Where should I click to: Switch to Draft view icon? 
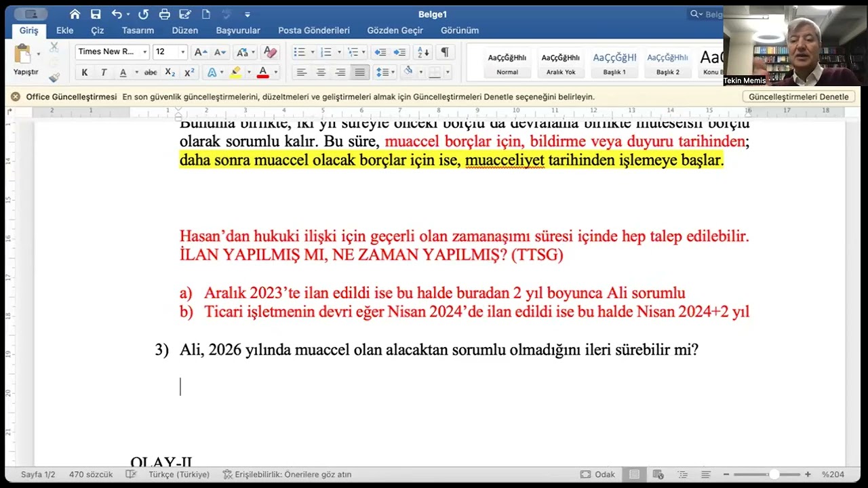pos(706,474)
